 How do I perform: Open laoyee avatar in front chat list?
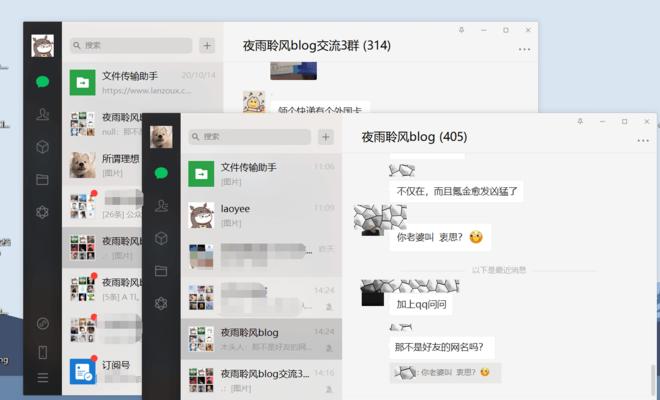tap(201, 215)
